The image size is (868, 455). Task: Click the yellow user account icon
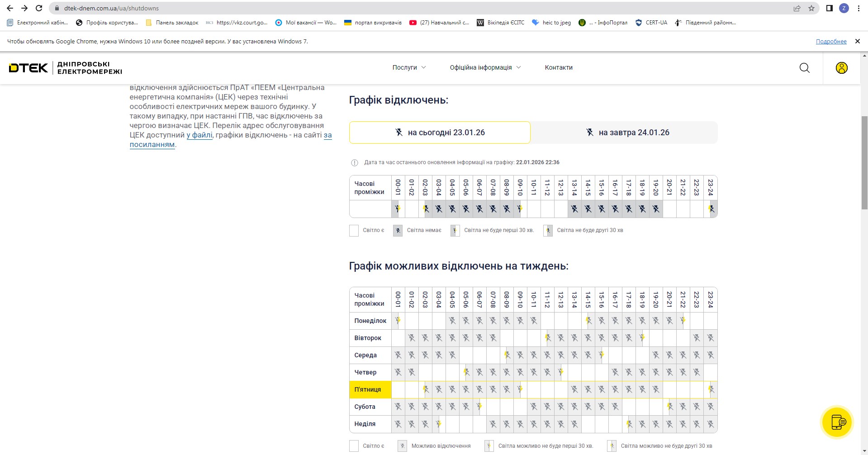(x=841, y=68)
